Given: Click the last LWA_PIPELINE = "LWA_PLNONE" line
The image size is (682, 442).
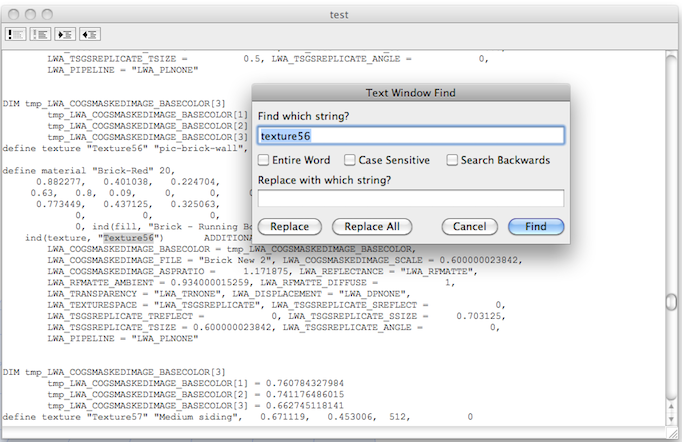Looking at the screenshot, I should click(x=123, y=338).
